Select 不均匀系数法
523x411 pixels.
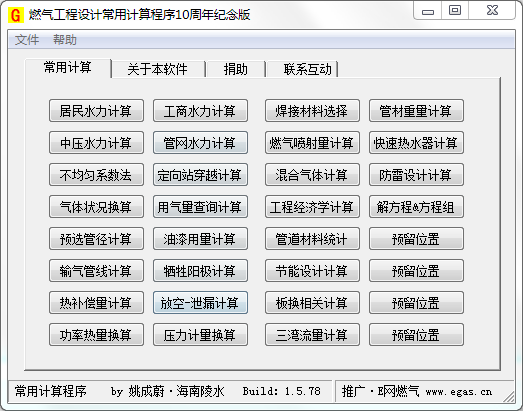96,175
